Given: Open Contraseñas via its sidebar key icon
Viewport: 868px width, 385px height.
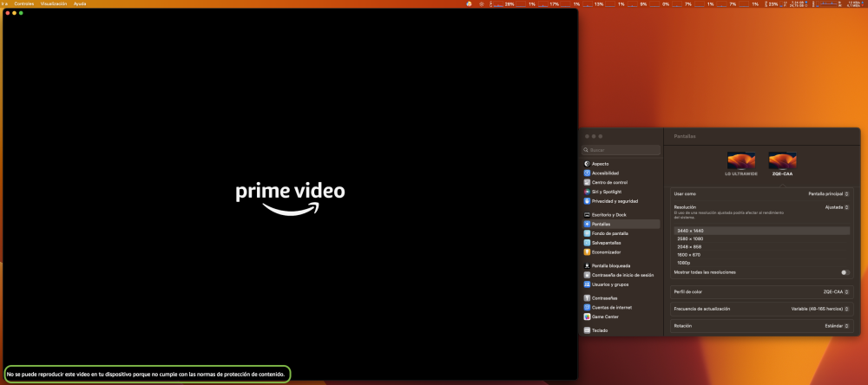Looking at the screenshot, I should [x=587, y=298].
